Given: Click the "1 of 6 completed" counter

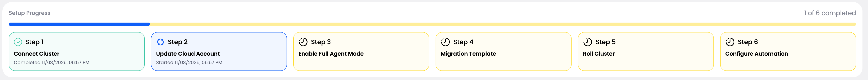Looking at the screenshot, I should click(x=830, y=13).
